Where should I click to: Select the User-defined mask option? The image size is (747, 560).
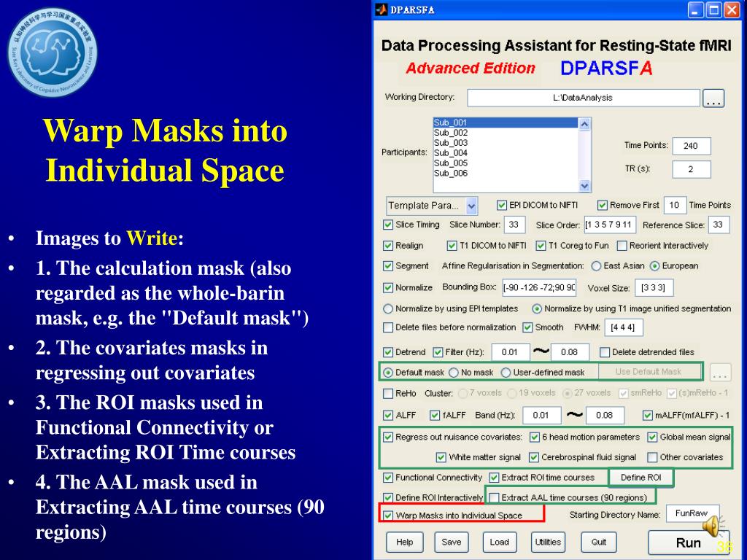point(506,373)
